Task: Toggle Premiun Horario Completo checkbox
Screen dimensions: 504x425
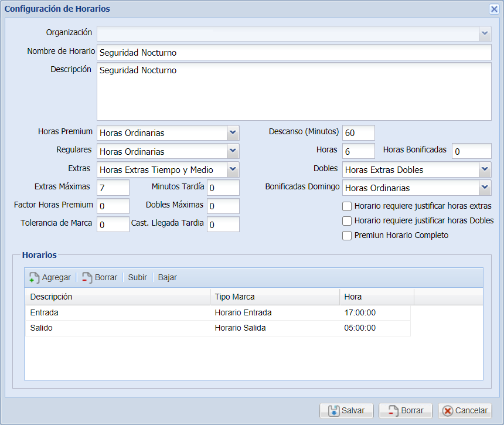Action: (347, 236)
